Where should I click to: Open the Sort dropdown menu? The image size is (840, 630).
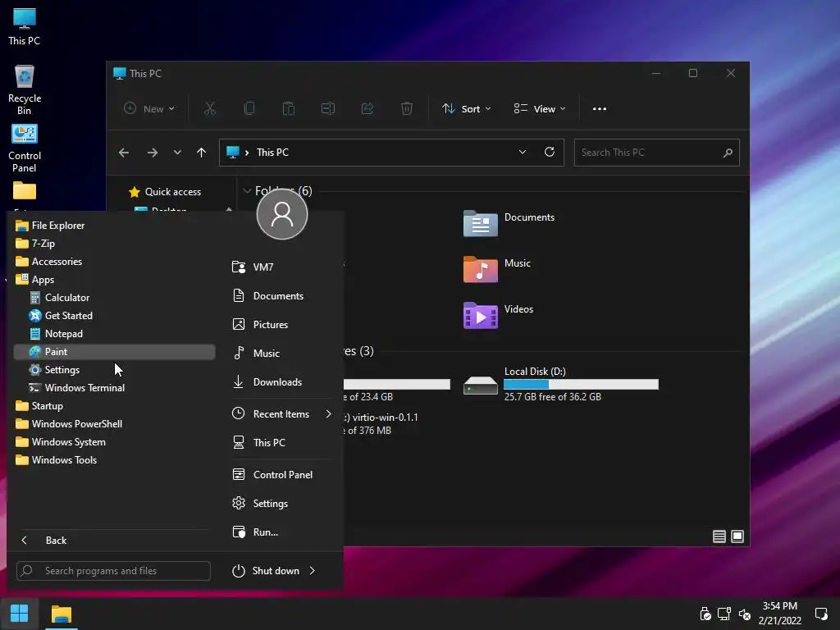click(x=466, y=109)
